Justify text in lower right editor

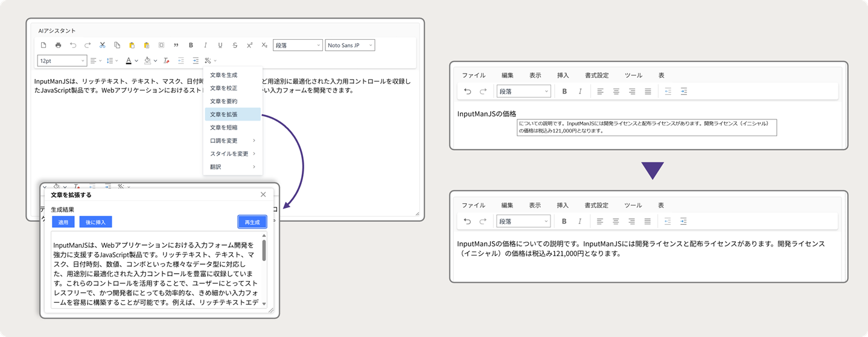[647, 221]
